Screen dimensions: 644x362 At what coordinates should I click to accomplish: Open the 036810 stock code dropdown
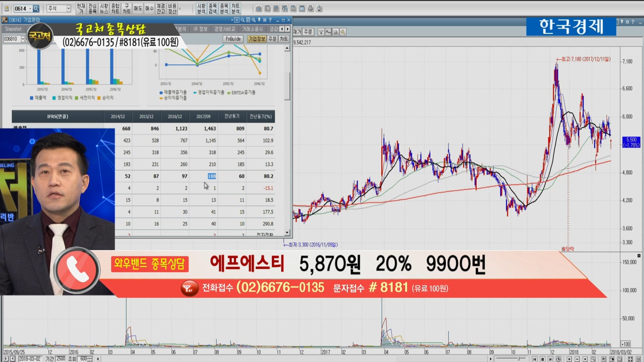pyautogui.click(x=23, y=39)
